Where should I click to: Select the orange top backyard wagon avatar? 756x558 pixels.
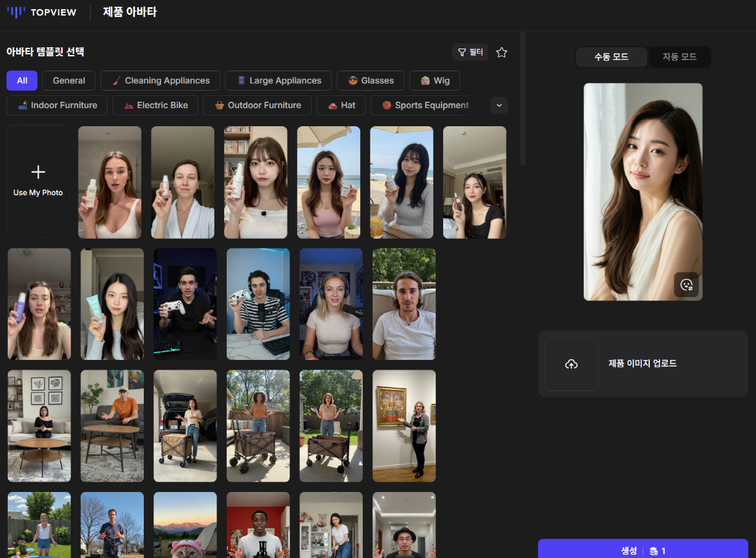pyautogui.click(x=258, y=426)
